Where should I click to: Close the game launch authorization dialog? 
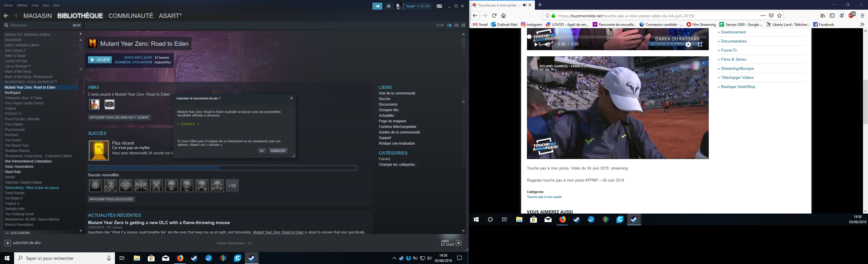coord(291,98)
